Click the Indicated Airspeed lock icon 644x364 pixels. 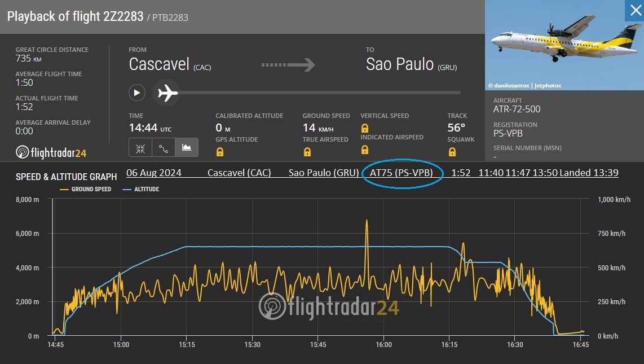tap(365, 150)
